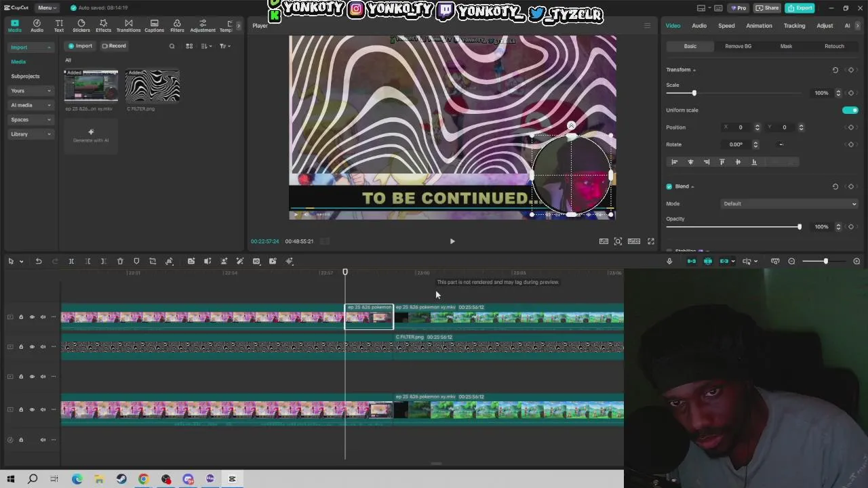Open the Menu dropdown in title bar
This screenshot has height=488, width=868.
pos(47,7)
